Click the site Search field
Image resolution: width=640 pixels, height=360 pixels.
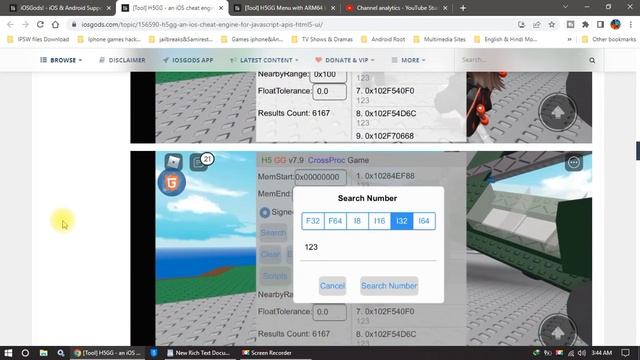(522, 60)
